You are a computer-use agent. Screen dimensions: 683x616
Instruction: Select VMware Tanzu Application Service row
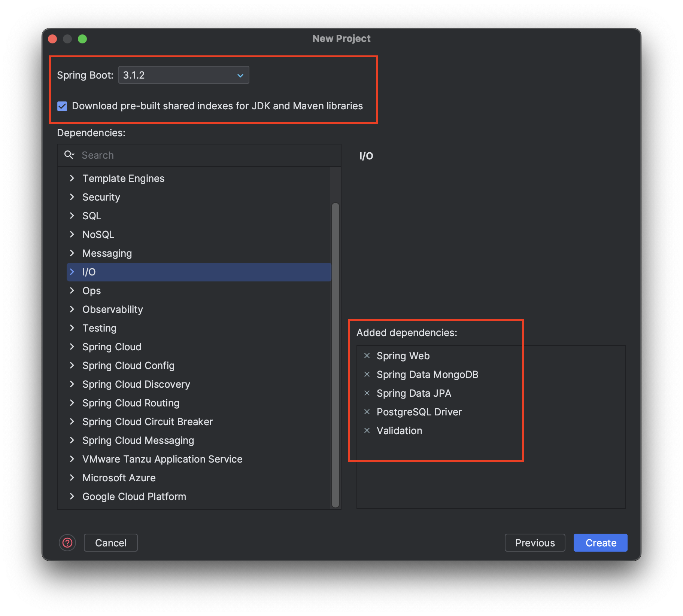[x=199, y=459]
